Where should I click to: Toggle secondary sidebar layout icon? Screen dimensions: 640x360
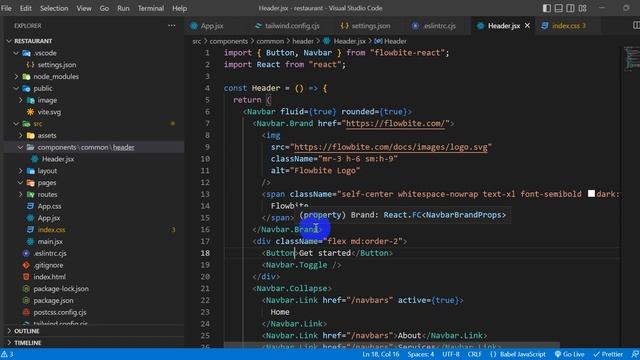click(570, 8)
